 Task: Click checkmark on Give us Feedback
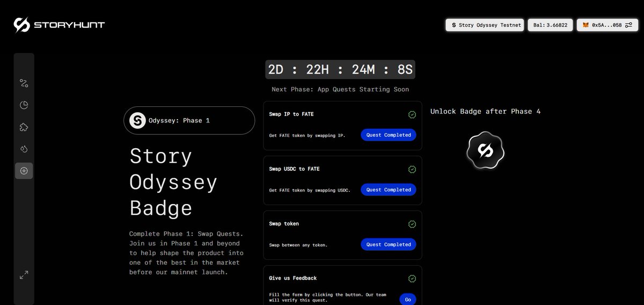[x=412, y=279]
